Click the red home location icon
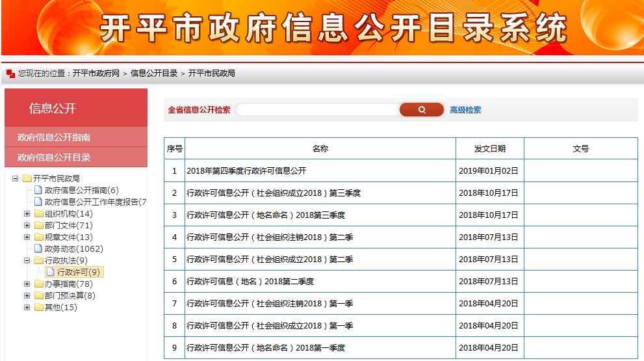Image resolution: width=644 pixels, height=361 pixels. pos(10,74)
